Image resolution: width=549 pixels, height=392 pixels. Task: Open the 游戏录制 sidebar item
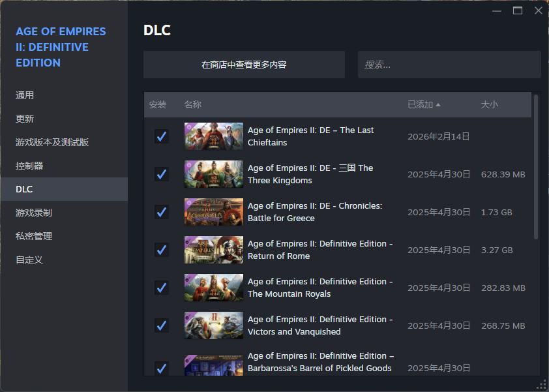[34, 213]
